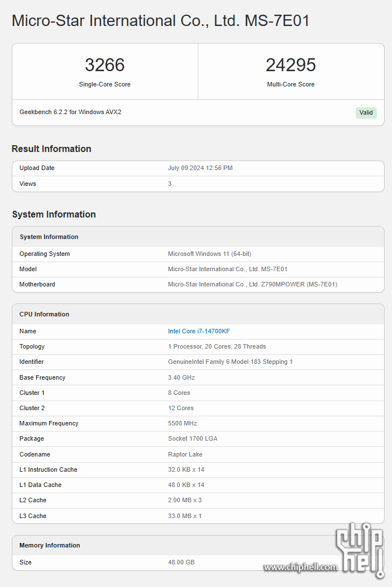The height and width of the screenshot is (587, 392).
Task: Click the Codename label
Action: 35,454
